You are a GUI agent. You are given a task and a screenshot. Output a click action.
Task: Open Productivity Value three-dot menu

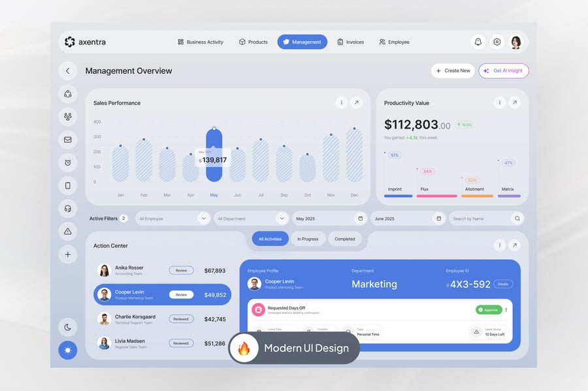click(x=499, y=102)
